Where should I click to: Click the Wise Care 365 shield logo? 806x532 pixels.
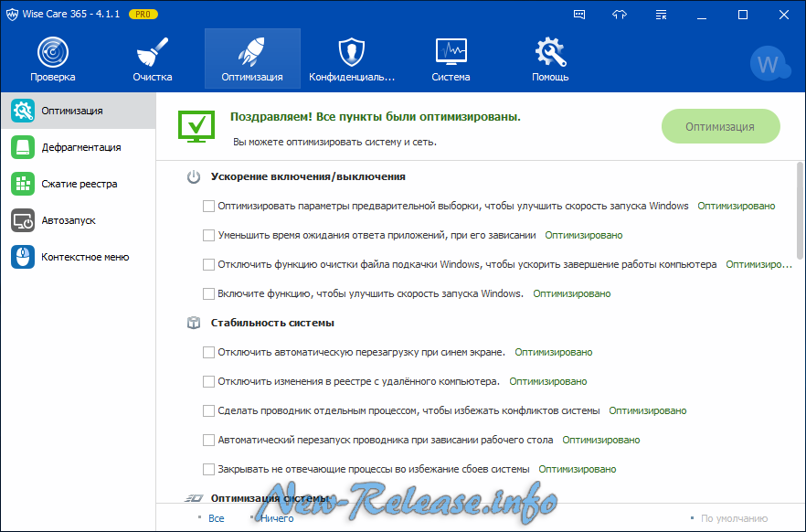(x=13, y=15)
